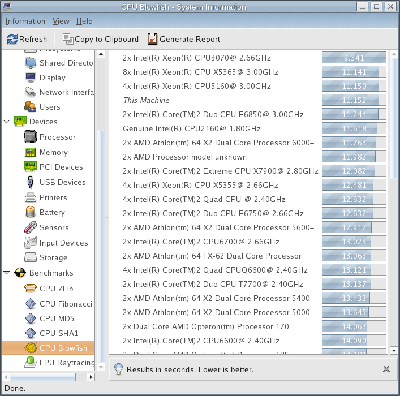Select the USB Devices icon
The width and height of the screenshot is (400, 396).
pos(30,182)
